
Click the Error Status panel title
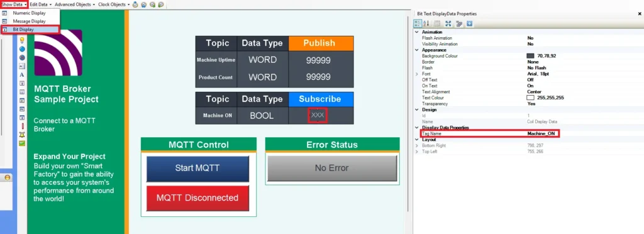click(332, 145)
